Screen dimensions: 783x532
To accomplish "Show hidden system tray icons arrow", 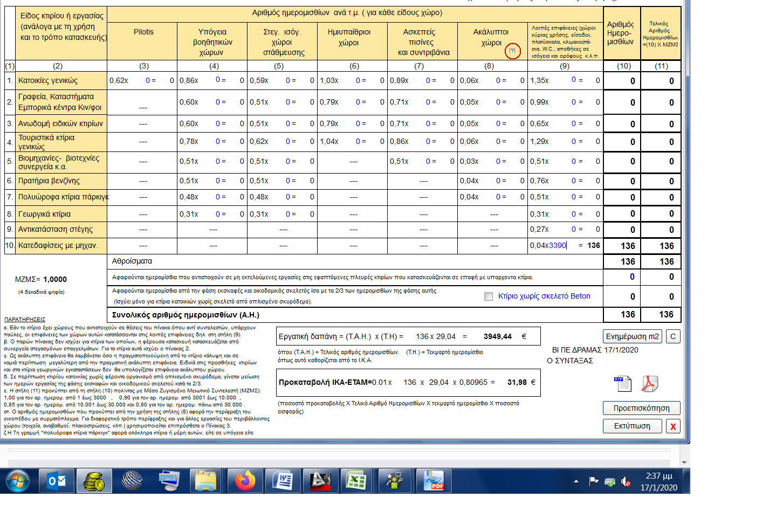I will tap(576, 481).
